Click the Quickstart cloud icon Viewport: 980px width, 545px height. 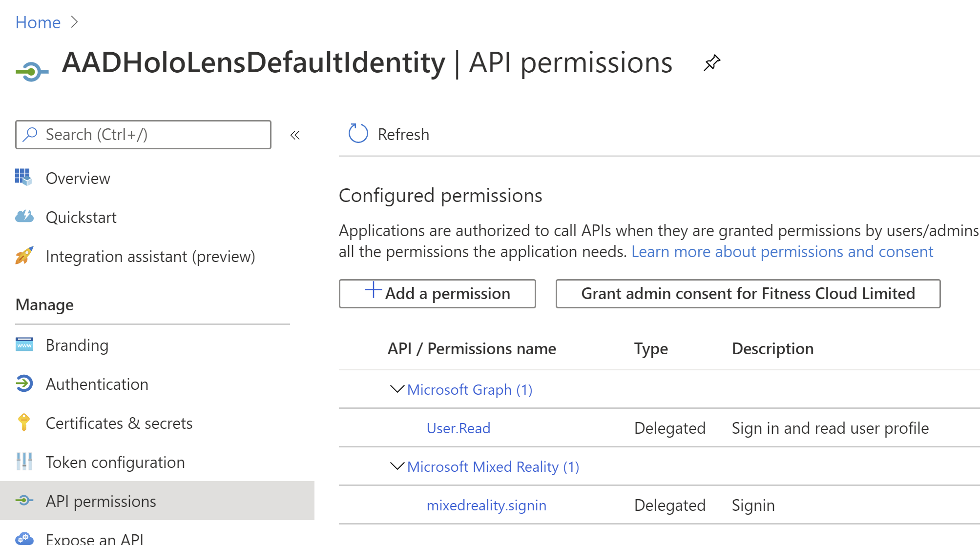pyautogui.click(x=24, y=217)
